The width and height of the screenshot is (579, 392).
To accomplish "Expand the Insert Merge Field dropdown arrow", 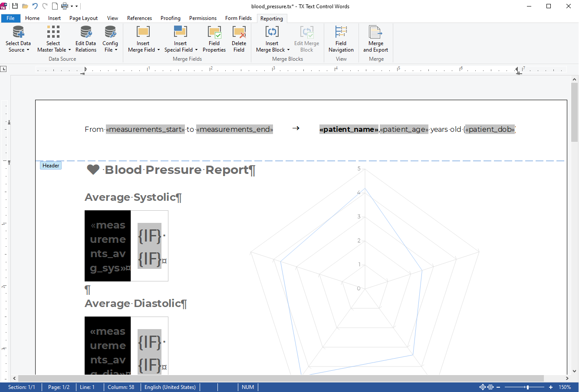I will pyautogui.click(x=158, y=50).
